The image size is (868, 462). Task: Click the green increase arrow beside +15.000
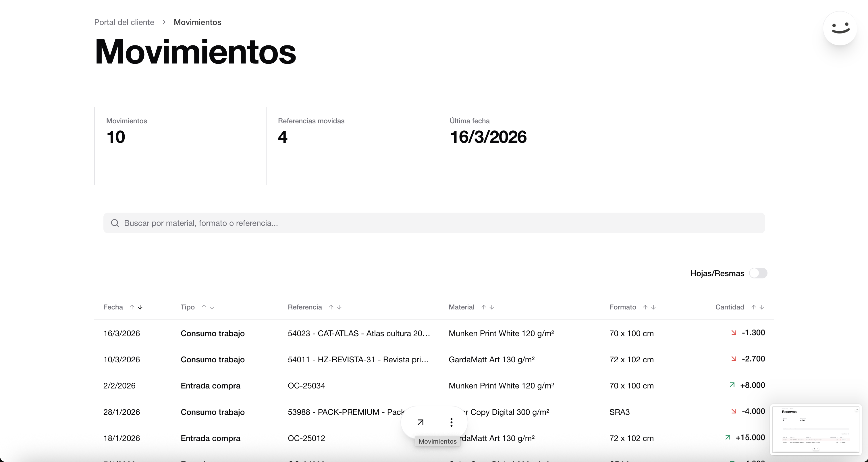(728, 437)
